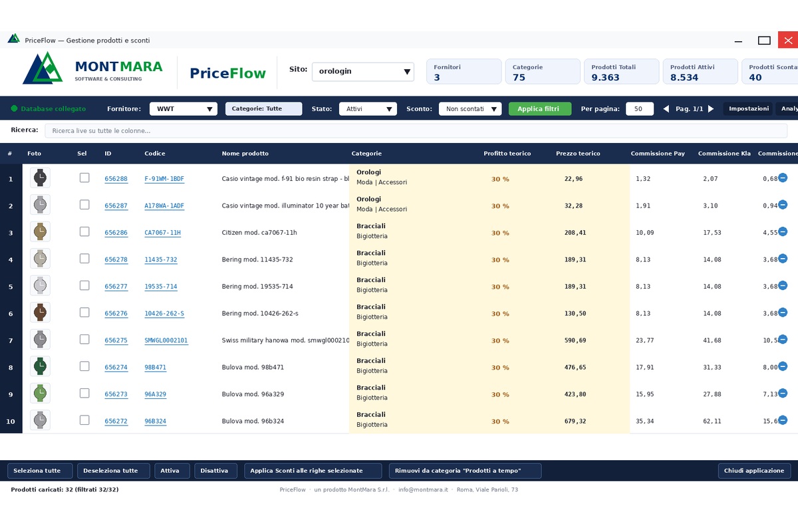Viewport: 798px width, 532px height.
Task: Click the blue minus icon in row 656277
Action: (783, 285)
